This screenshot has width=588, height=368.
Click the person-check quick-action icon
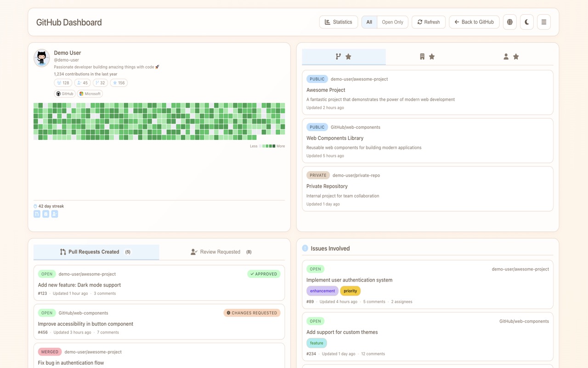54,213
